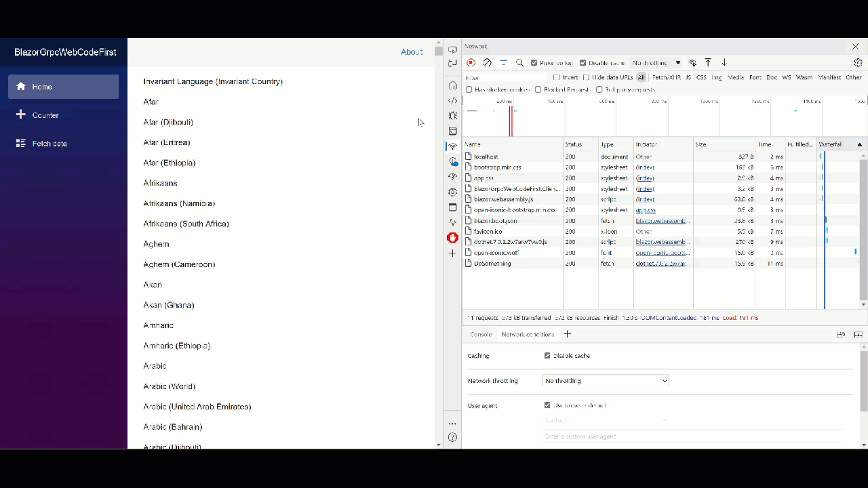Open the About link
Image resolution: width=868 pixels, height=488 pixels.
(412, 52)
